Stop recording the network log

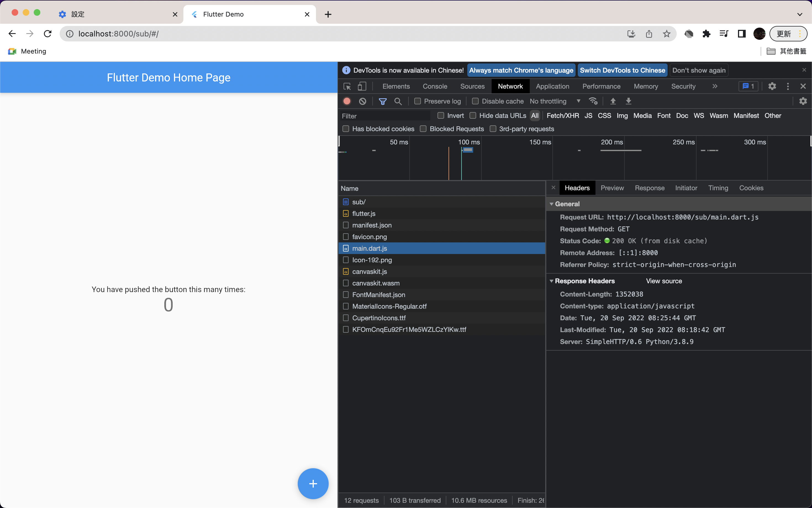347,101
